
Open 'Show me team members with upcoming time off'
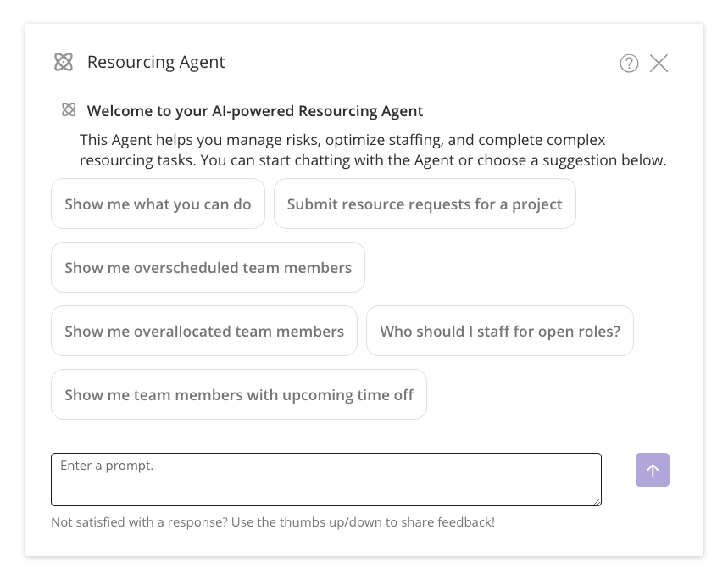click(x=238, y=394)
